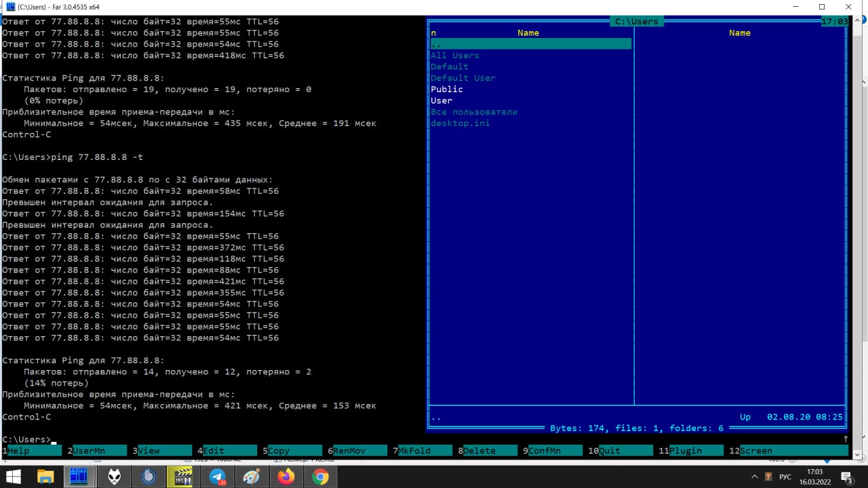Open Telegram from the taskbar

point(218,477)
